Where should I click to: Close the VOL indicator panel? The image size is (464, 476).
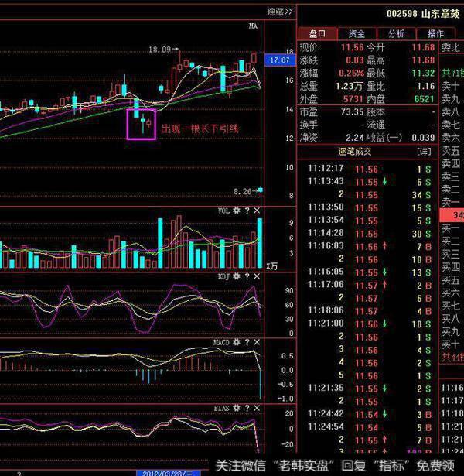tap(257, 211)
